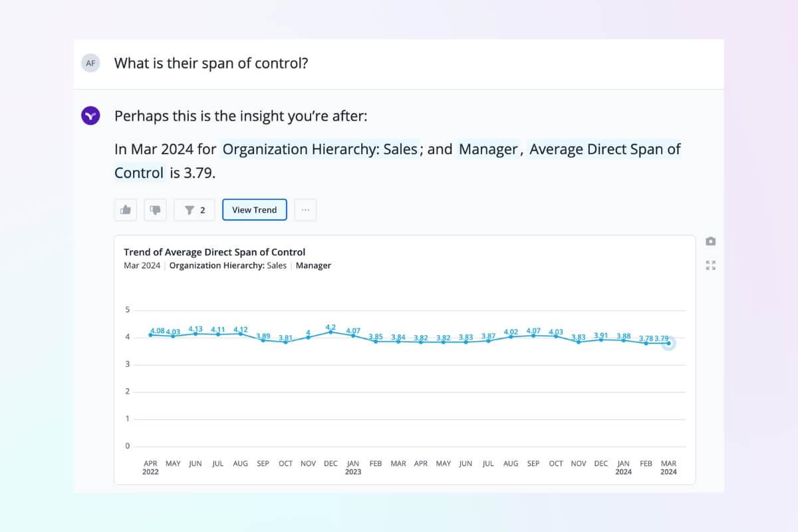Viewport: 798px width, 532px height.
Task: Click the Organization Hierarchy: Sales highlighted term
Action: [x=320, y=149]
